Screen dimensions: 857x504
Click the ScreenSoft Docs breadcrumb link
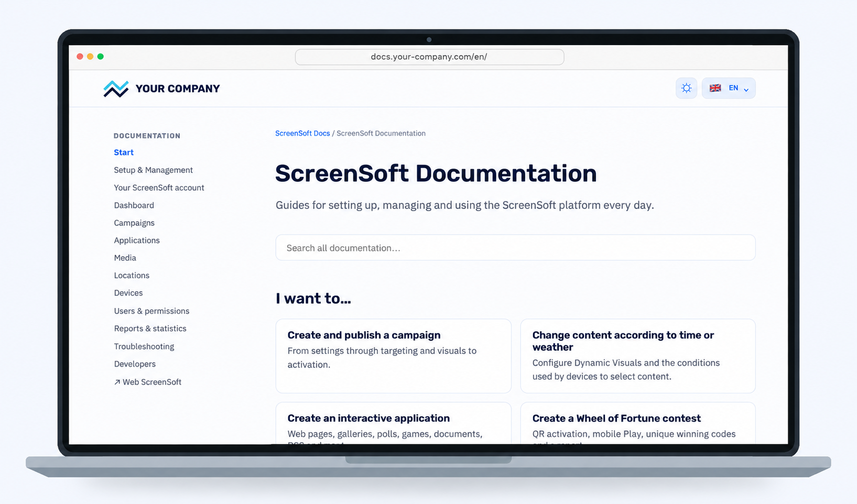[x=302, y=134]
